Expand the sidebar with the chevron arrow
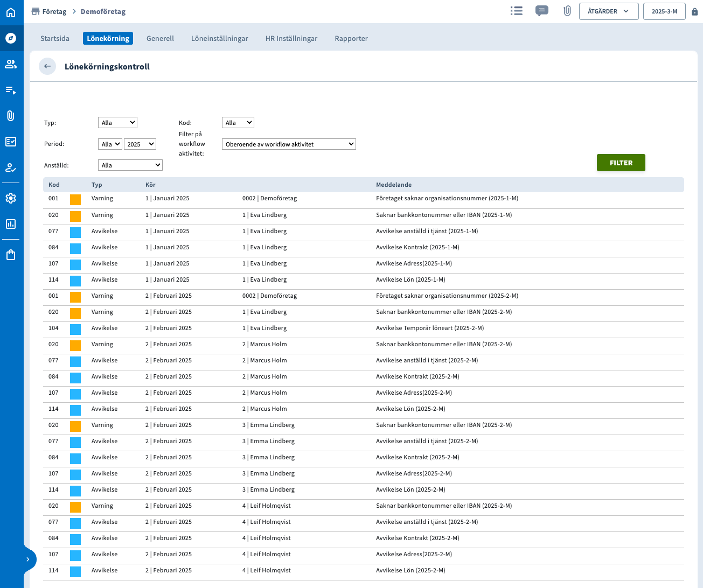703x588 pixels. [x=28, y=559]
